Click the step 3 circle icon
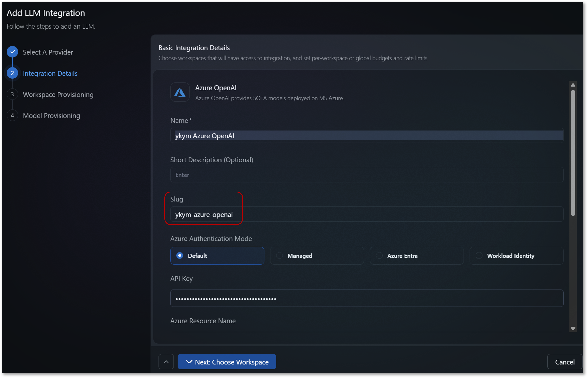 pos(12,94)
